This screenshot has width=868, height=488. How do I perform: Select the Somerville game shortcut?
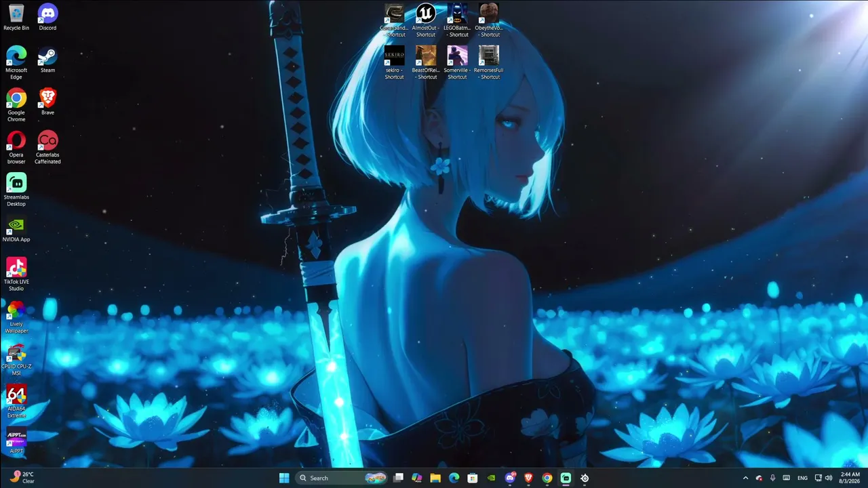pos(457,63)
